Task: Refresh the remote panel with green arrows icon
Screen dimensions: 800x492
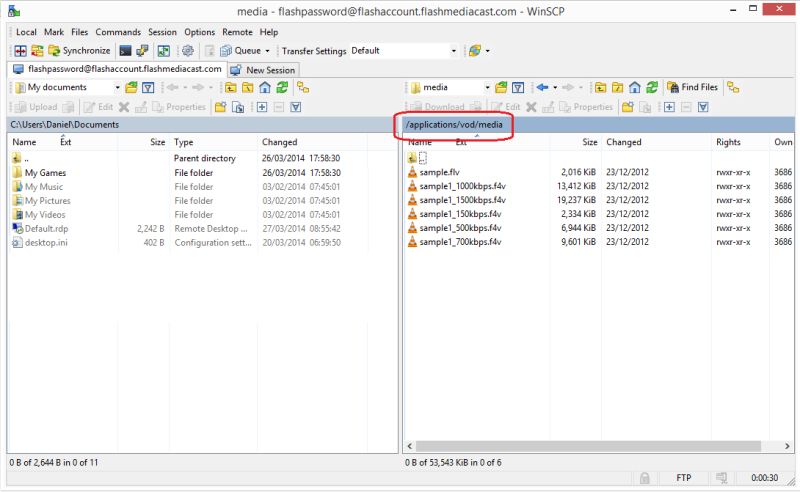Action: pos(652,87)
